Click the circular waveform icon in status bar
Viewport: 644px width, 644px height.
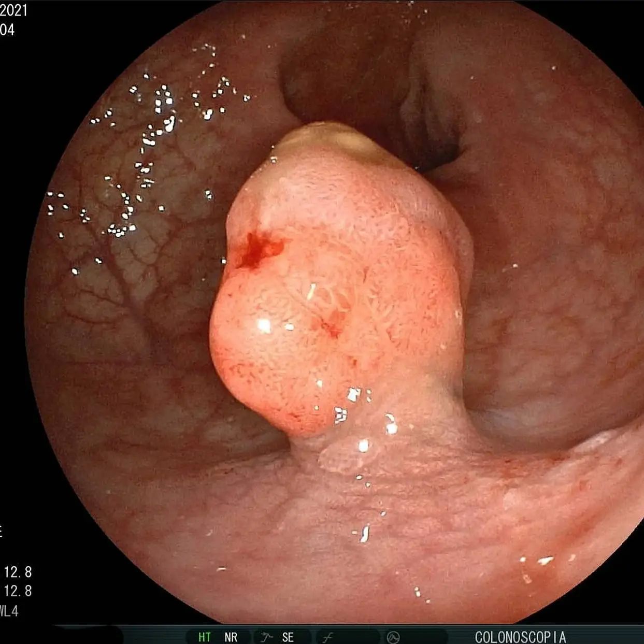tap(393, 637)
